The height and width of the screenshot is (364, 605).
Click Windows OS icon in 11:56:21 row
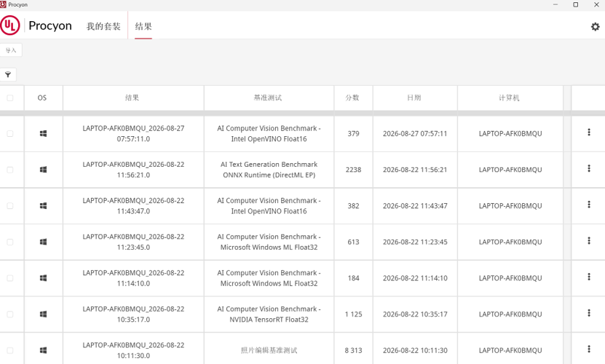(x=43, y=170)
